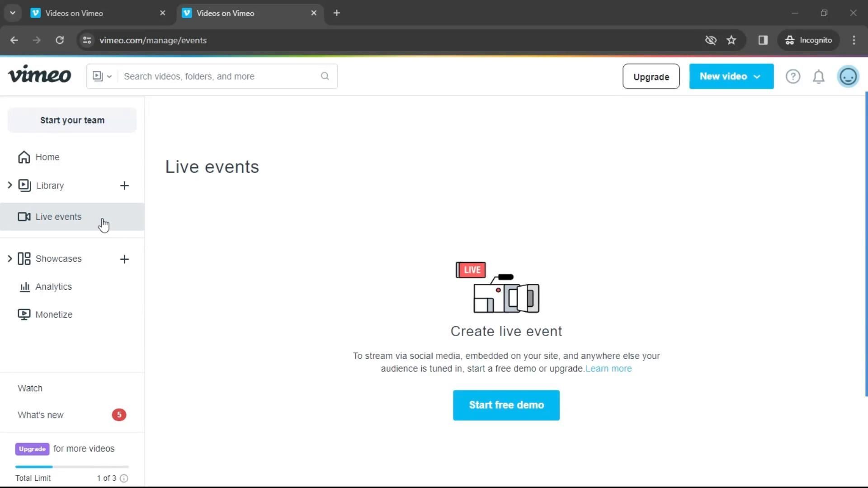Open Analytics in the sidebar
This screenshot has width=868, height=488.
pyautogui.click(x=53, y=287)
